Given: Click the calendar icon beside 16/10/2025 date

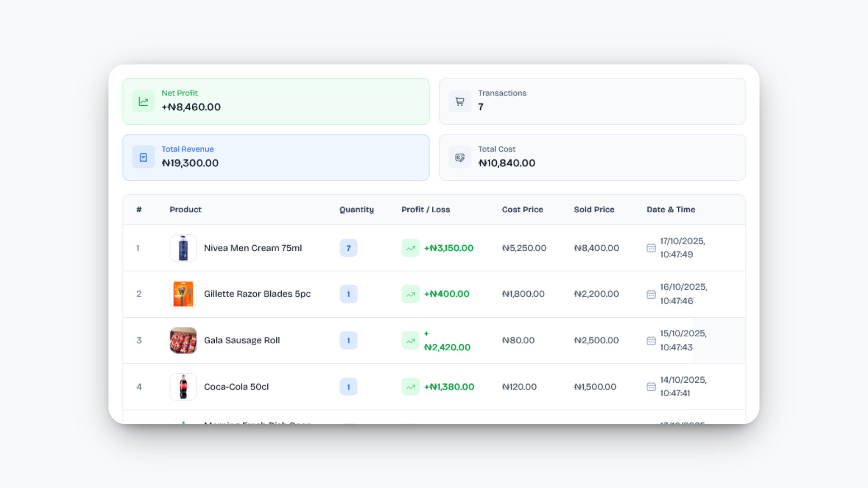Looking at the screenshot, I should point(651,294).
